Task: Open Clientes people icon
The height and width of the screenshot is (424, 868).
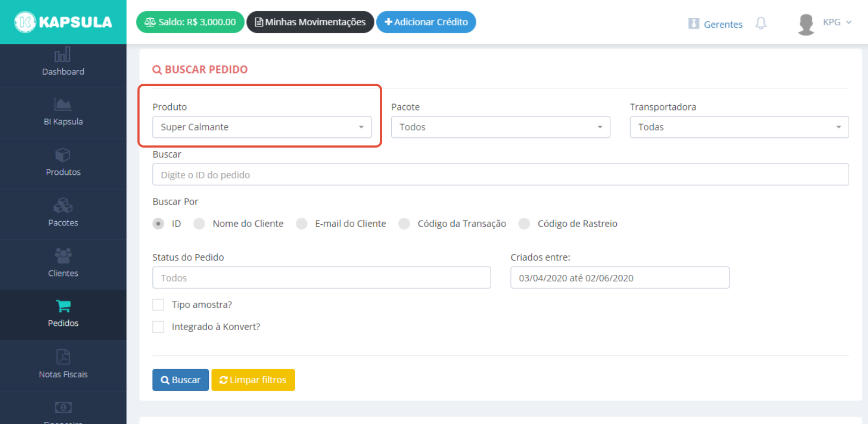Action: coord(63,255)
